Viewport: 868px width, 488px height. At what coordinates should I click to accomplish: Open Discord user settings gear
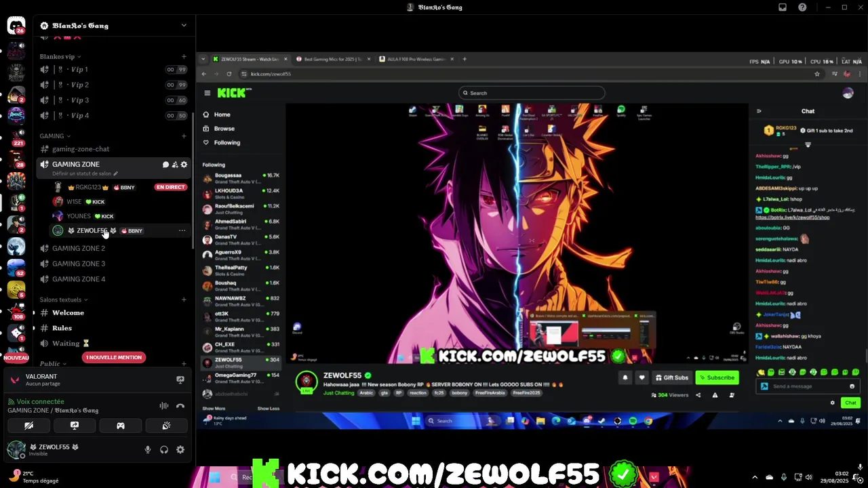click(180, 449)
